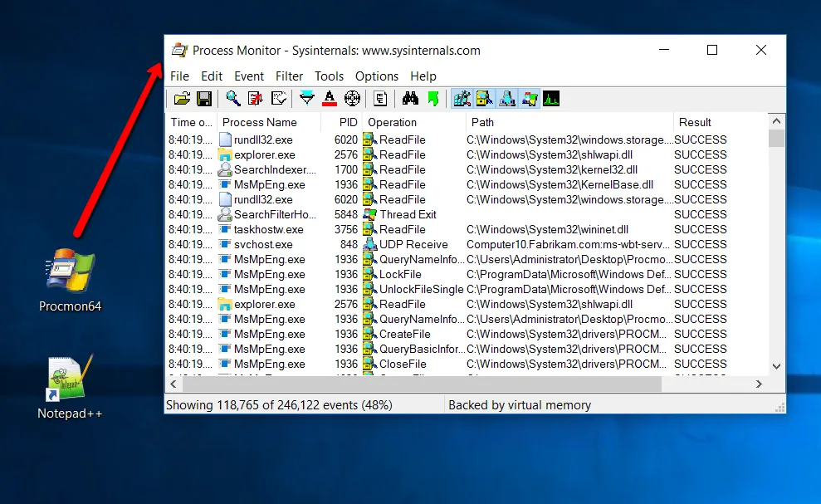This screenshot has height=504, width=821.
Task: Click the UDP Receive network operation icon
Action: point(370,245)
